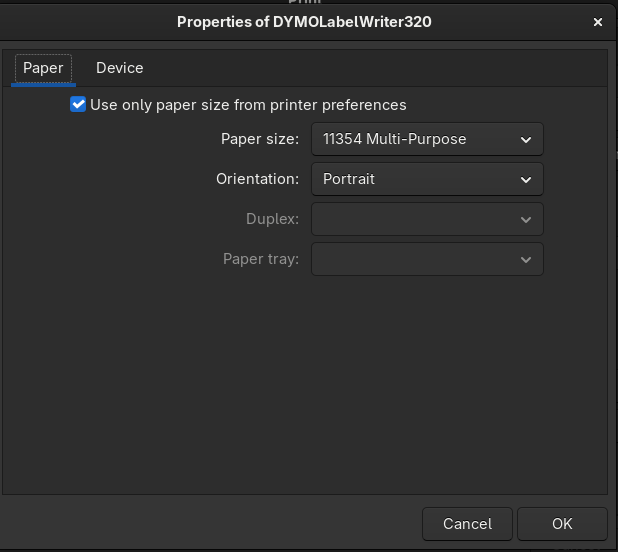Click the 'Paper size:' label

coord(259,139)
